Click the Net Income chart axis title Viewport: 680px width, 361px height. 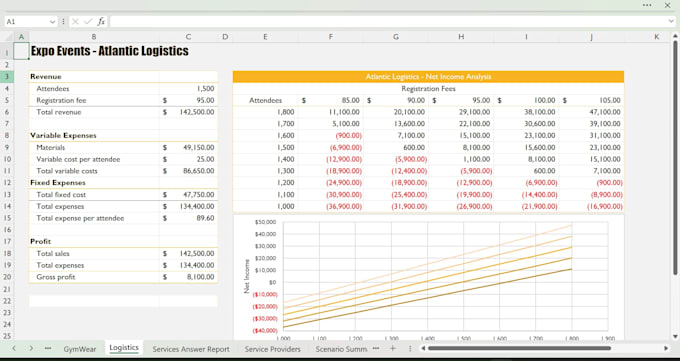point(247,276)
